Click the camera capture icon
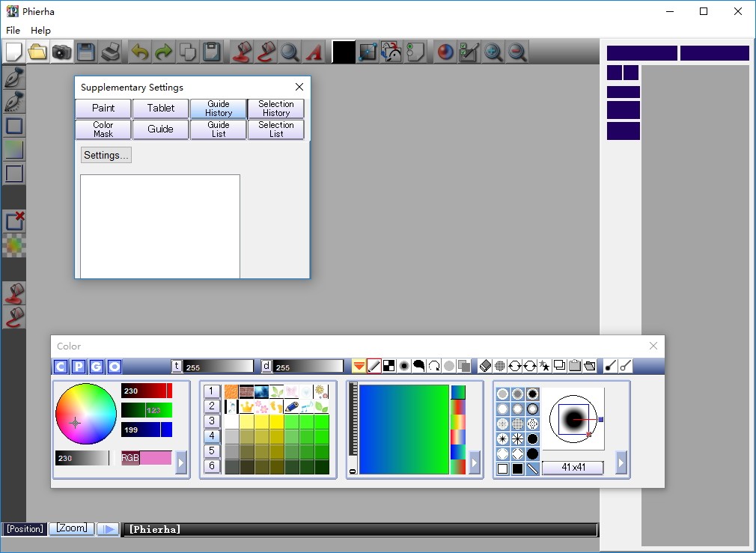 [x=61, y=52]
